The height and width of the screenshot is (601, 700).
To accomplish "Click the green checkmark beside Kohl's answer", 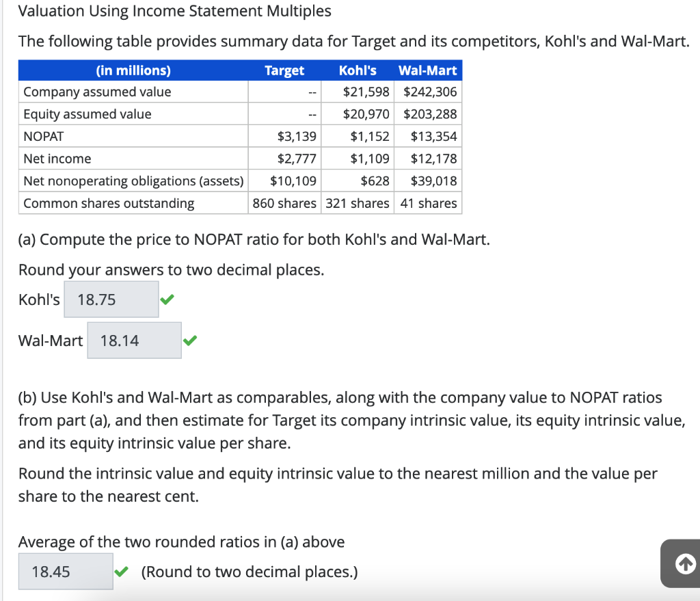I will pos(167,299).
